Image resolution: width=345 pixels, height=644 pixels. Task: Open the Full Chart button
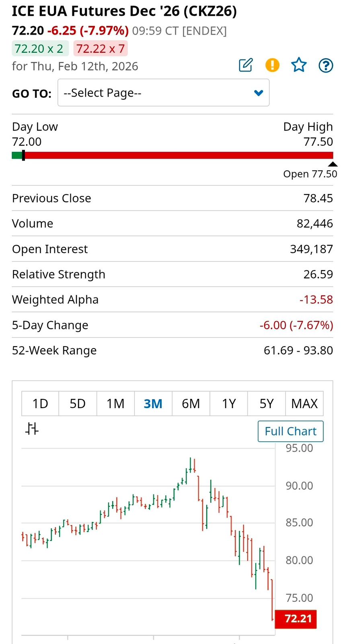tap(290, 431)
